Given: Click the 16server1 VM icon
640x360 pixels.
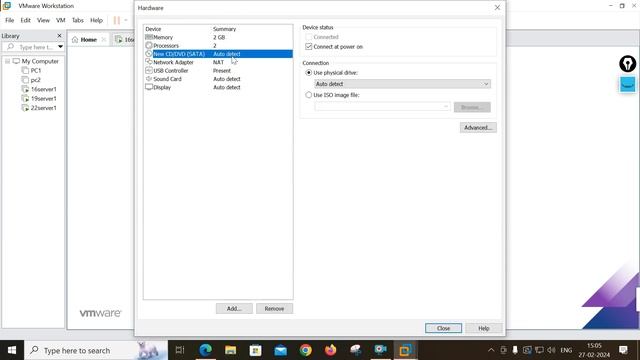Looking at the screenshot, I should 25,89.
